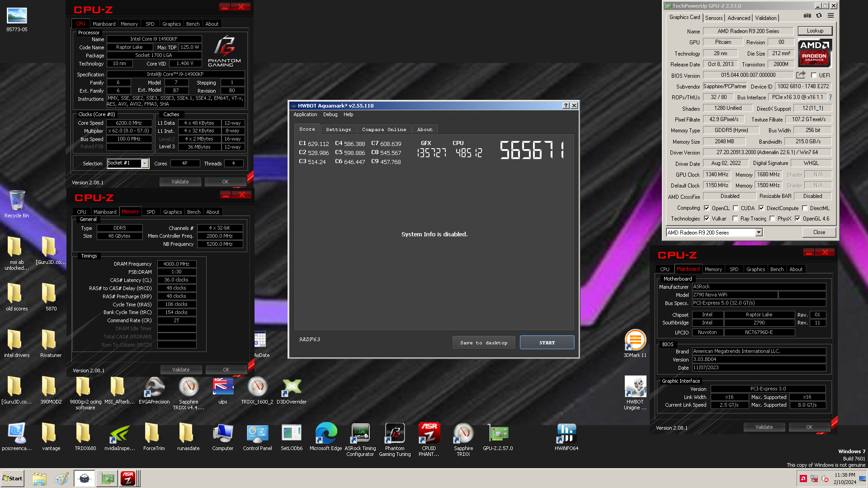Image resolution: width=868 pixels, height=488 pixels.
Task: Toggle the OpenCL checkbox
Action: (707, 208)
